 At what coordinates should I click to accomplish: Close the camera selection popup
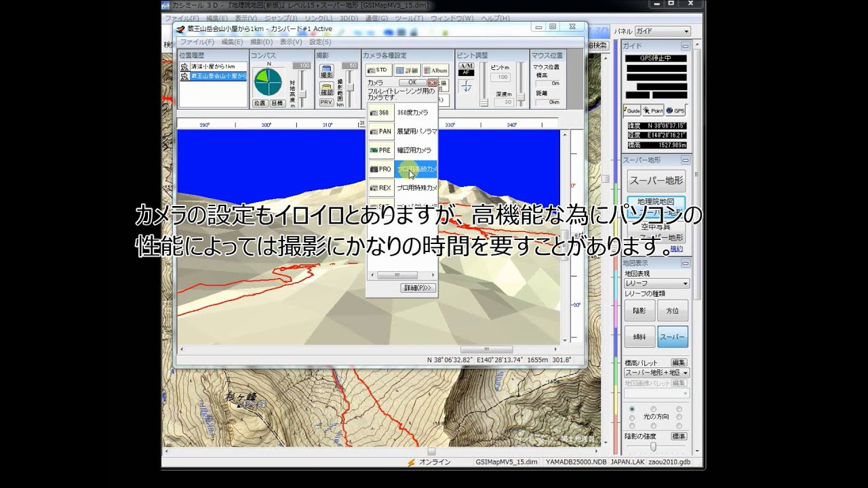pos(433,83)
